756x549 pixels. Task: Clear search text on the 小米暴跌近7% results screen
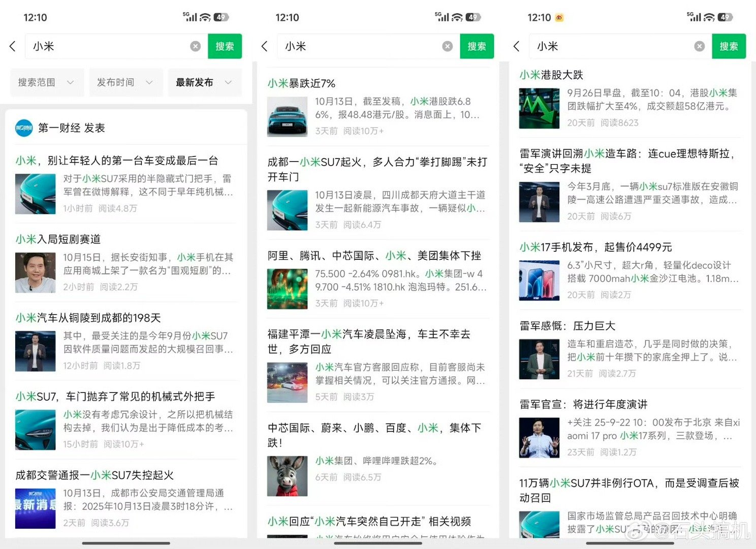tap(447, 46)
